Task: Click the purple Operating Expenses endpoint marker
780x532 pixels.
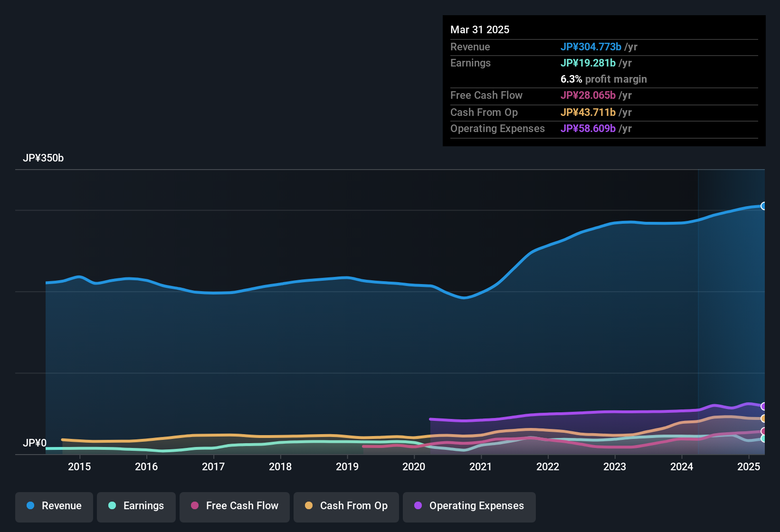Action: click(x=764, y=406)
